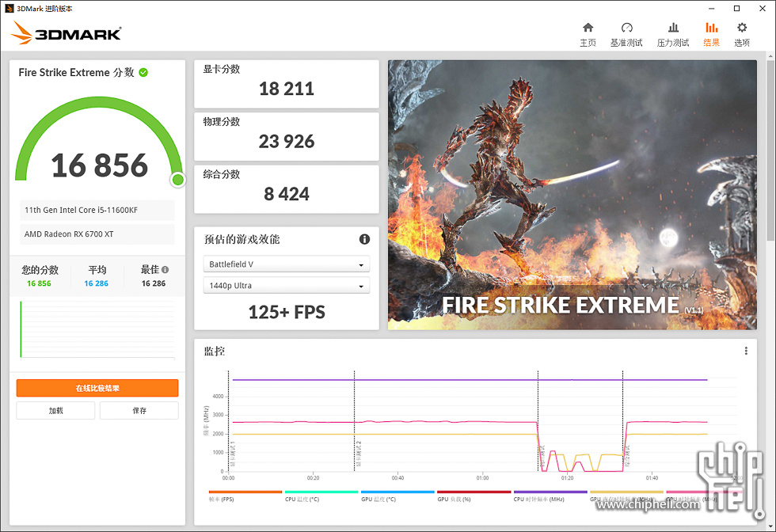Switch to the 基准测试 tab
The width and height of the screenshot is (776, 532).
(626, 32)
